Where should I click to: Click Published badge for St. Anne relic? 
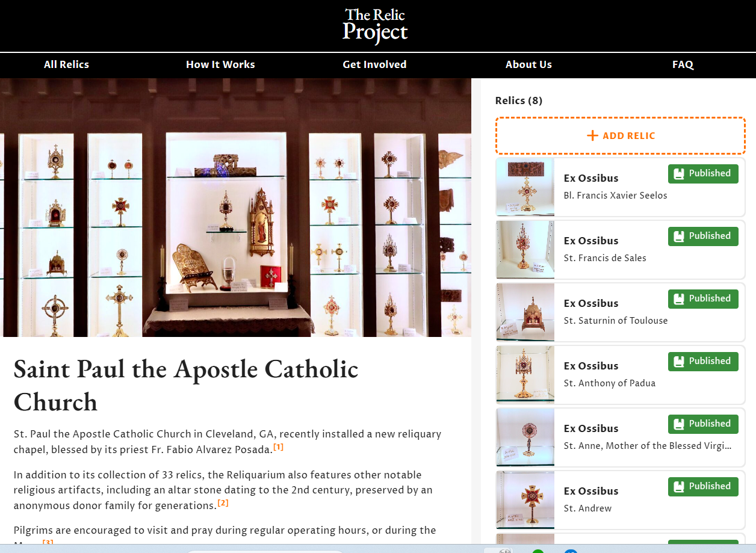702,424
